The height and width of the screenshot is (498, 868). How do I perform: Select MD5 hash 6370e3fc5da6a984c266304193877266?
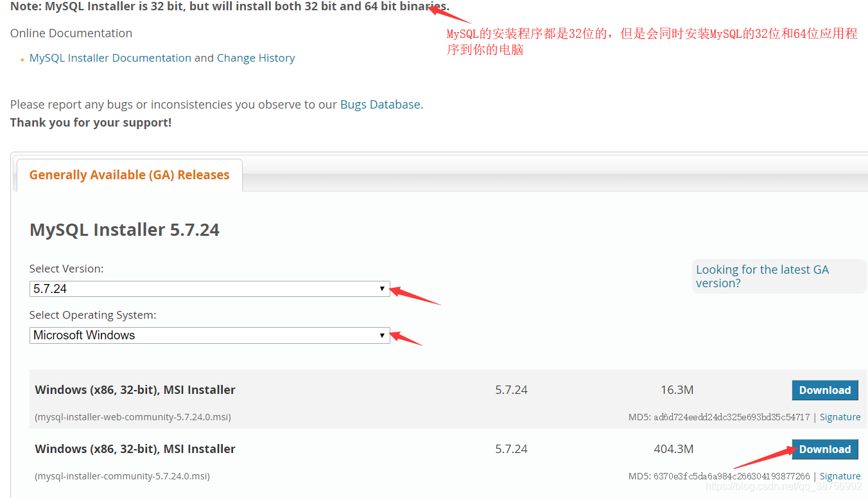click(732, 476)
